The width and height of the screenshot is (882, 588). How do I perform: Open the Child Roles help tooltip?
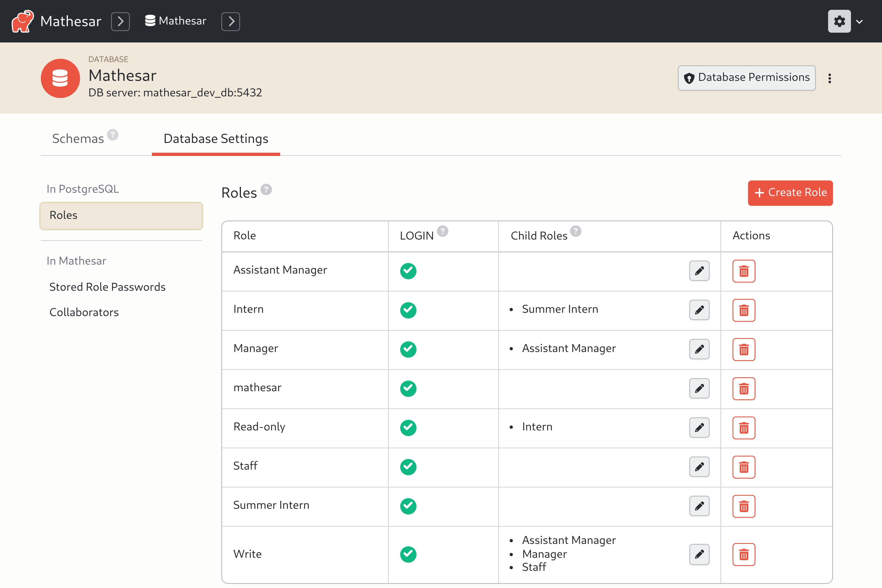576,231
